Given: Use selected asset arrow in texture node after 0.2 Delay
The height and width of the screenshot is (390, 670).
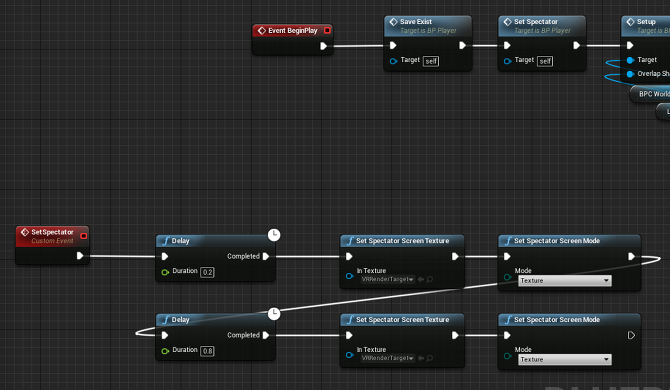Looking at the screenshot, I should point(421,279).
